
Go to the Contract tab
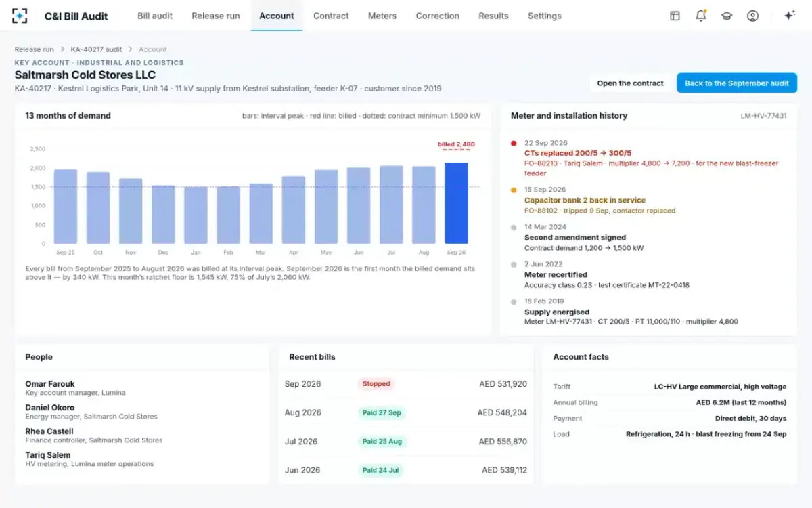pos(331,16)
